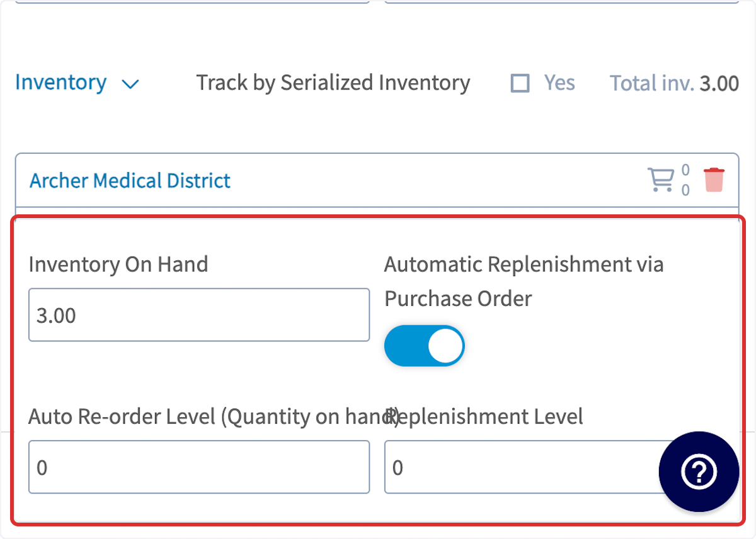The width and height of the screenshot is (756, 539).
Task: Click the Yes label beside the checkbox
Action: (x=559, y=83)
